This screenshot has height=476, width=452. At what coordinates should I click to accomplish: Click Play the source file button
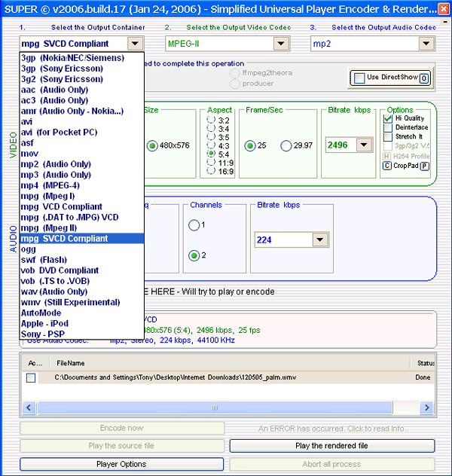[122, 446]
